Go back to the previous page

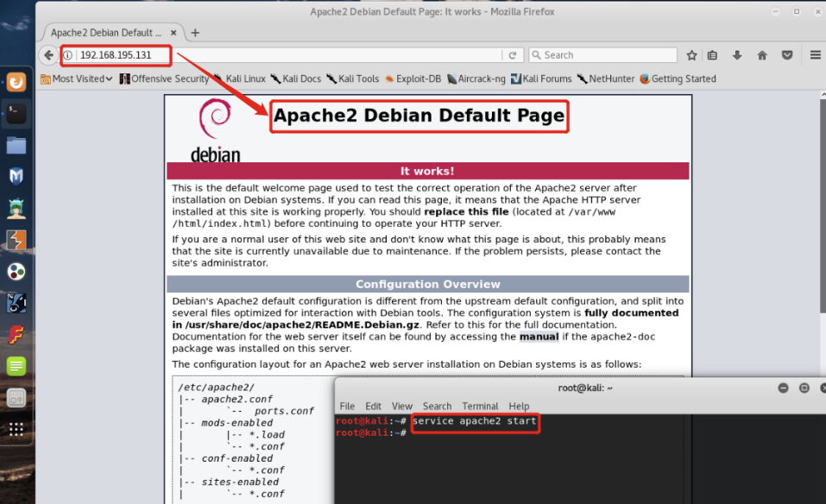pos(49,54)
